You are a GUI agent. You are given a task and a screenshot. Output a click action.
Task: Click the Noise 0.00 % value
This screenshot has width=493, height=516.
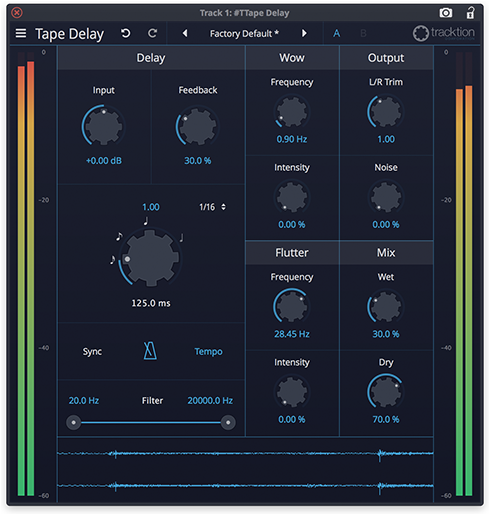pos(386,225)
